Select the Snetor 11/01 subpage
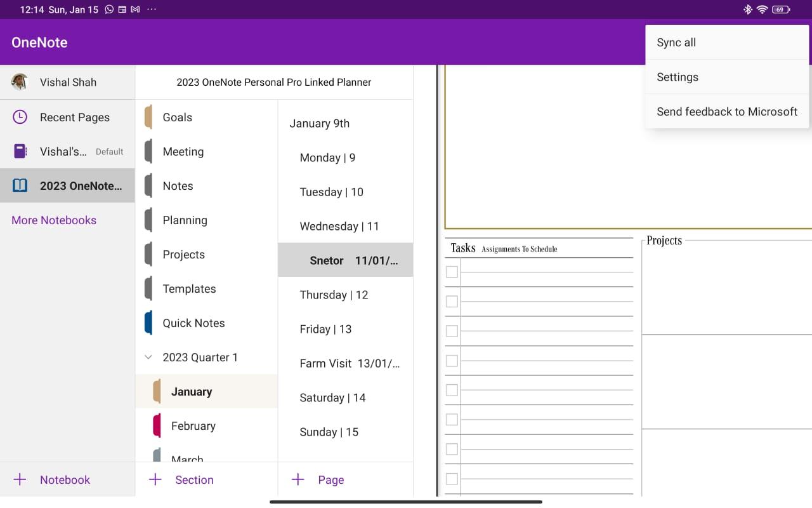This screenshot has width=812, height=508. coord(346,260)
